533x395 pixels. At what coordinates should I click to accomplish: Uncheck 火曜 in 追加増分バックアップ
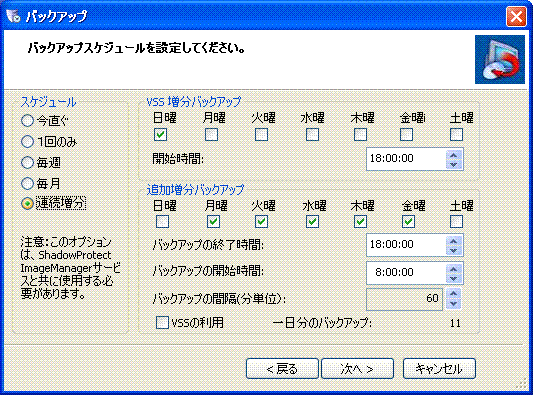261,222
